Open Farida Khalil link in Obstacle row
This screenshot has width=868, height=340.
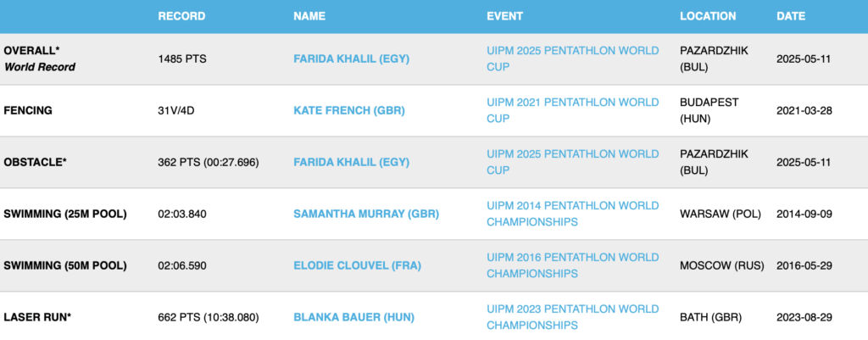[x=351, y=162]
